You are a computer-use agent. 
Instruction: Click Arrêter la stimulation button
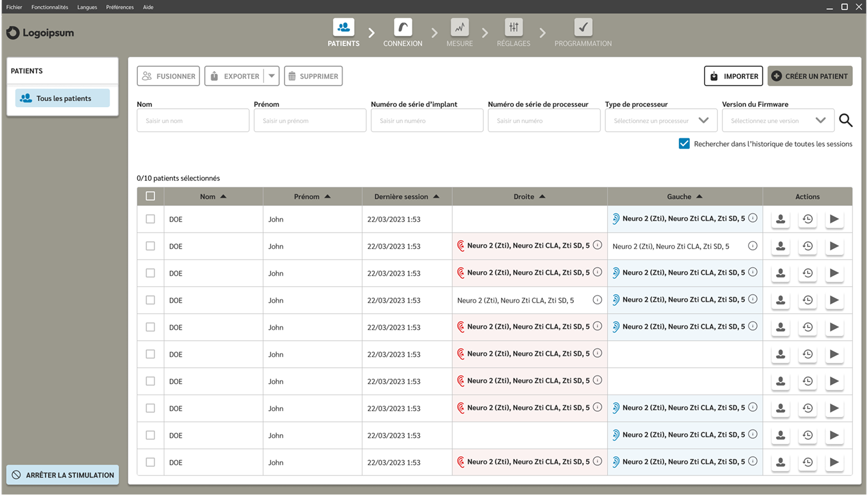[63, 475]
